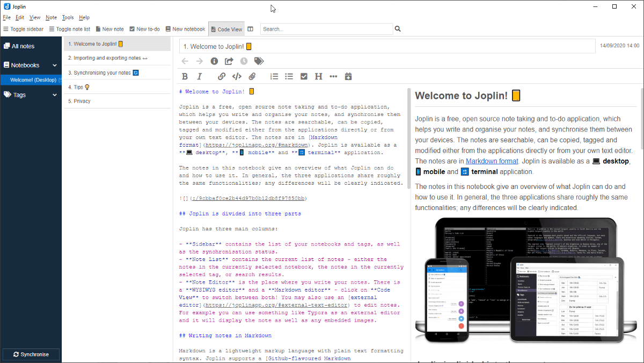
Task: Insert a hyperlink using the link icon
Action: point(222,76)
